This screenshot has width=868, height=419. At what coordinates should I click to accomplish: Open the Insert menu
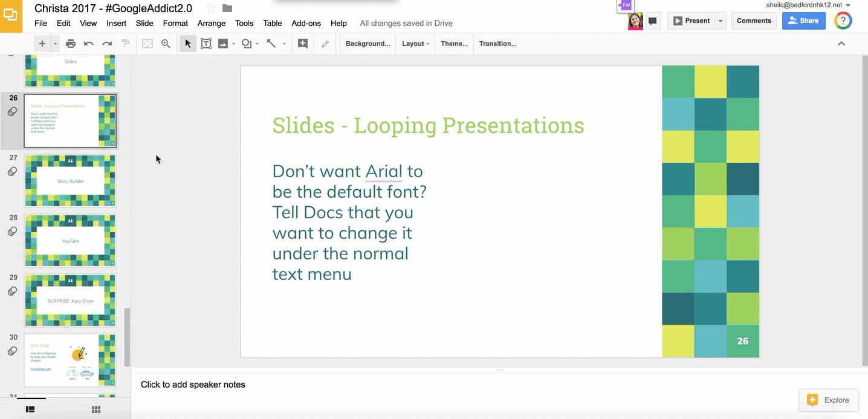(x=117, y=24)
